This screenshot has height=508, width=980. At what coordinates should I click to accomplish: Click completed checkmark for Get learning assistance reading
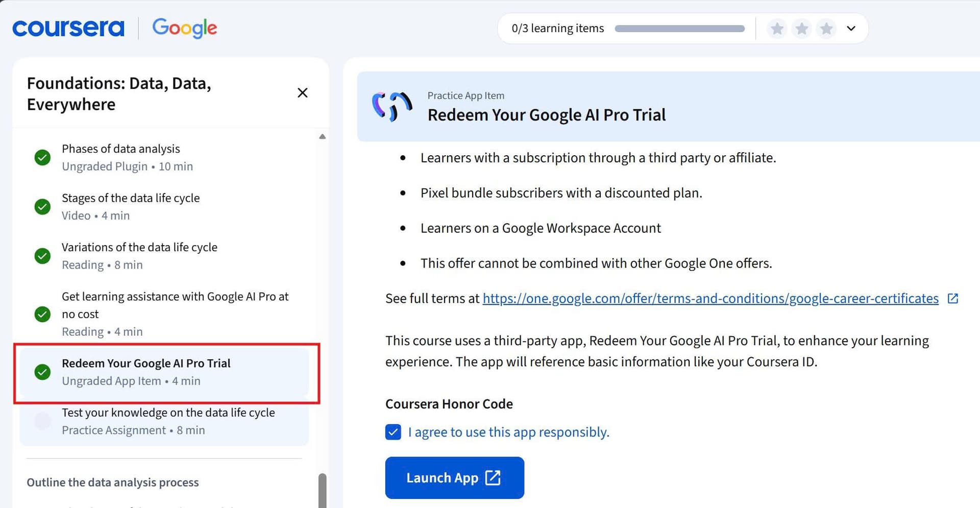[42, 314]
